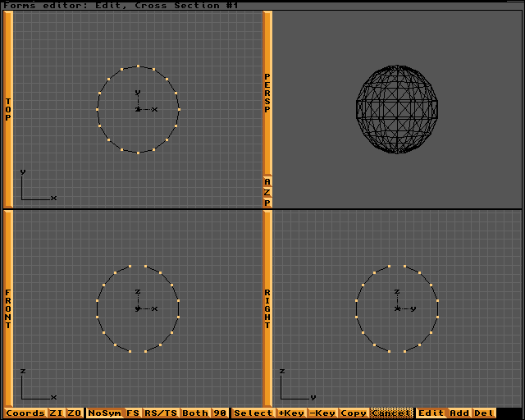Click the -Key button
The width and height of the screenshot is (525, 420).
click(x=322, y=413)
